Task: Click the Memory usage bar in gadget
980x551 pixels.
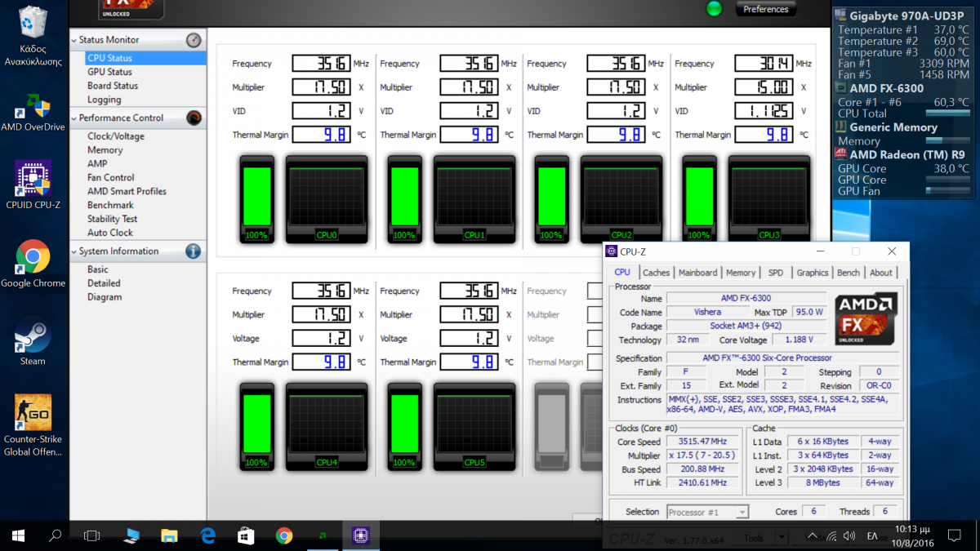Action: pos(947,141)
